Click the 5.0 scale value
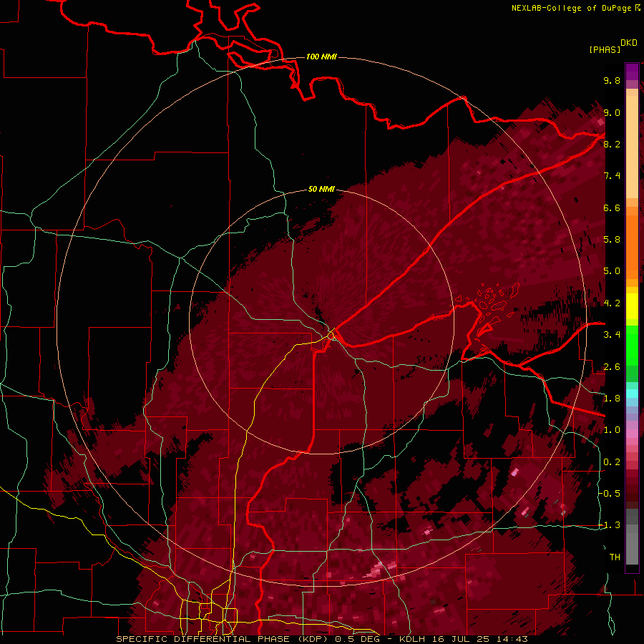644x644 pixels. (612, 271)
